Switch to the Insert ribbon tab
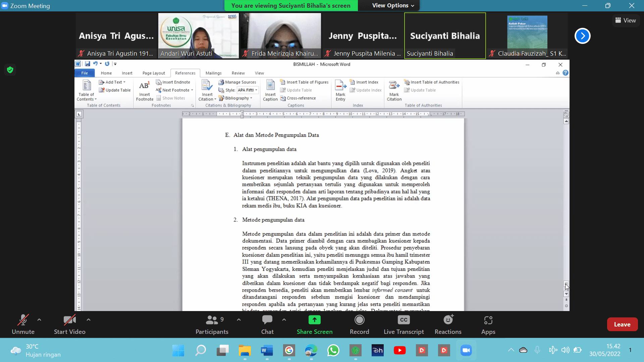 (127, 73)
